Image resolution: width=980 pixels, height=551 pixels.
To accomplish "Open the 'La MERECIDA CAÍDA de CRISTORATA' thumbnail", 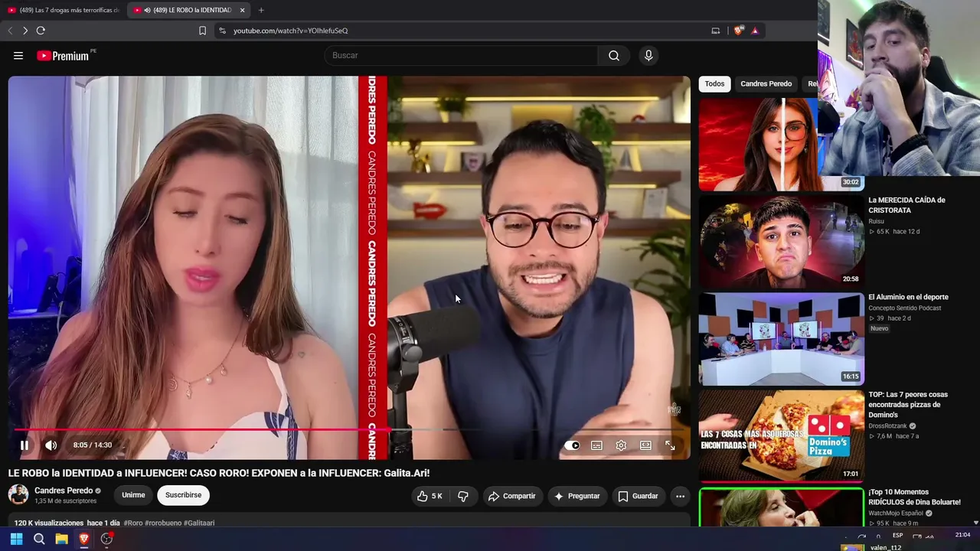I will (781, 241).
